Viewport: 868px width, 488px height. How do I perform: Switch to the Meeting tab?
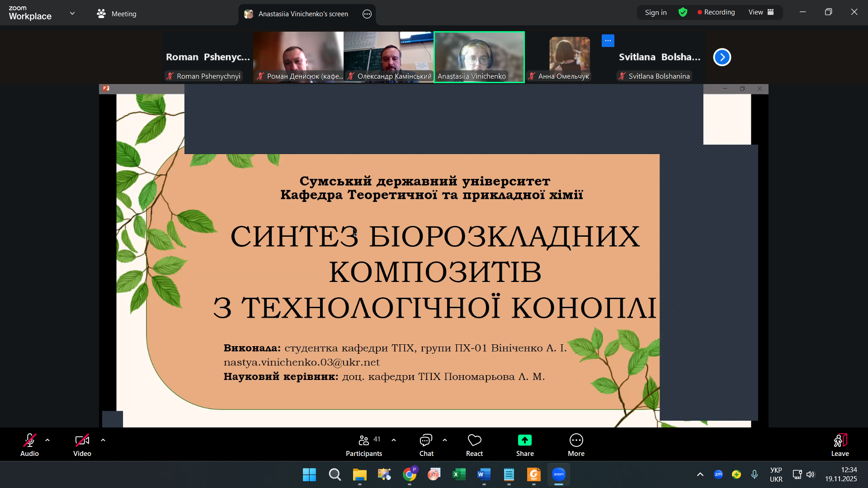(117, 14)
